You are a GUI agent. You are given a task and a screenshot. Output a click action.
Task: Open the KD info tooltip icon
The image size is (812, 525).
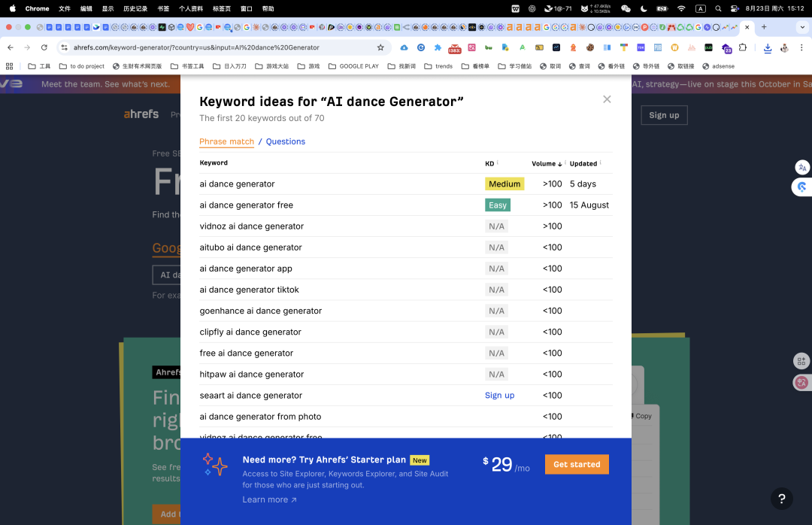coord(498,162)
